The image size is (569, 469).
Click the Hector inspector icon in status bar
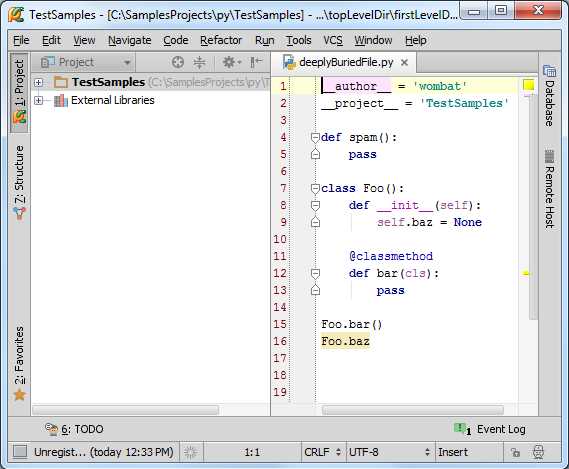[x=538, y=452]
